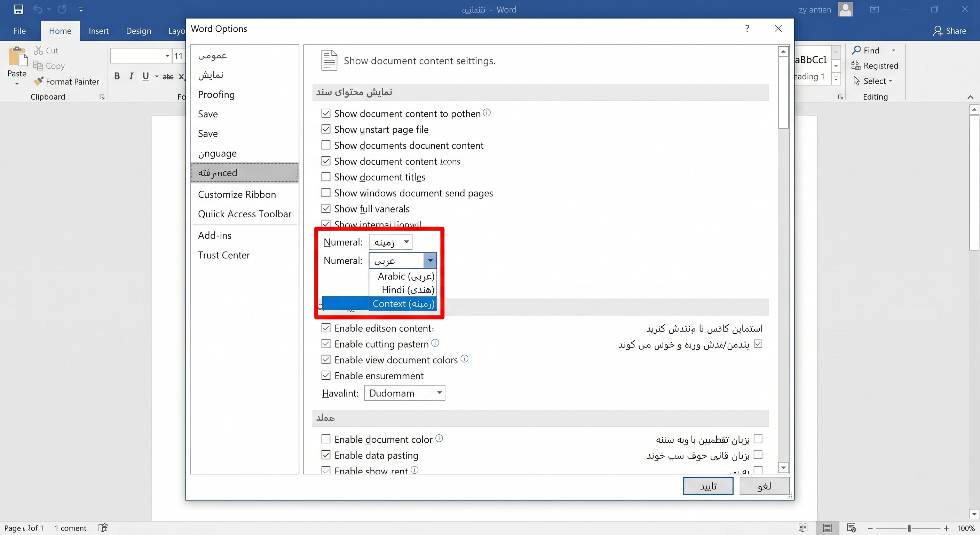Click the Paste clipboard icon
The height and width of the screenshot is (535, 980).
[x=17, y=57]
